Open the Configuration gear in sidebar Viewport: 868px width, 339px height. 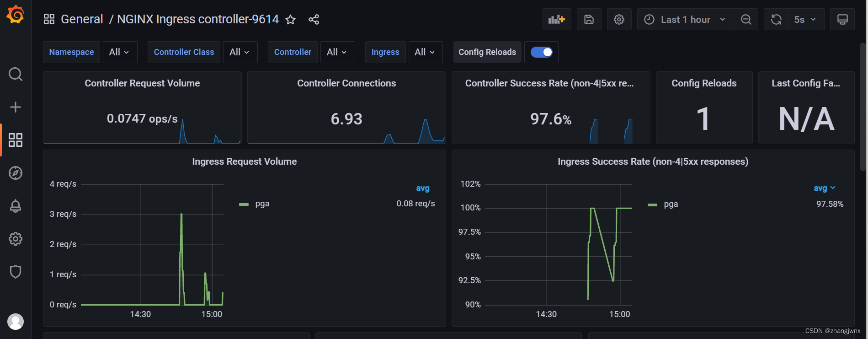(x=16, y=239)
